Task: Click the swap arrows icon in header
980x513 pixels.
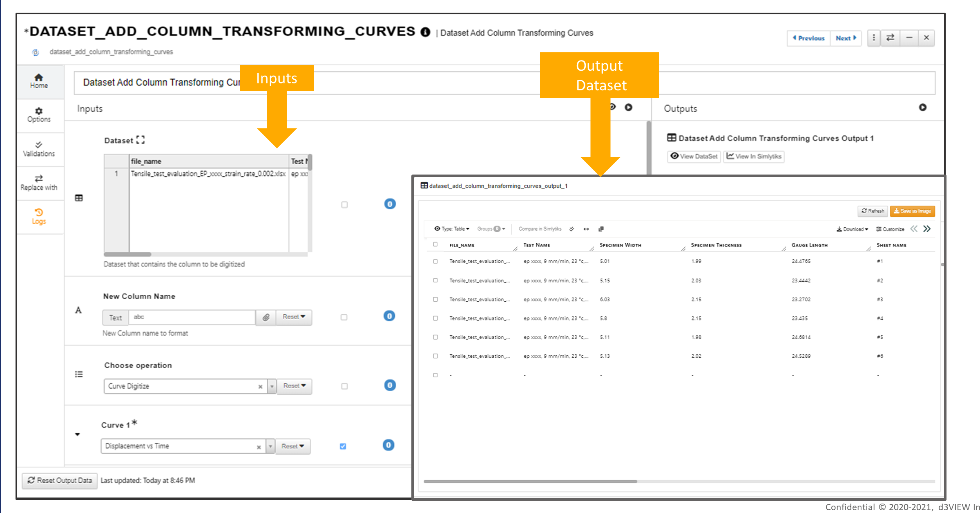Action: click(890, 38)
